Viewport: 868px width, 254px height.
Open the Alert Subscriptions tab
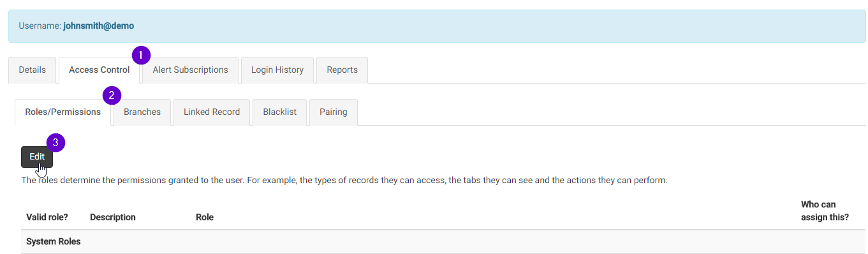[x=190, y=70]
